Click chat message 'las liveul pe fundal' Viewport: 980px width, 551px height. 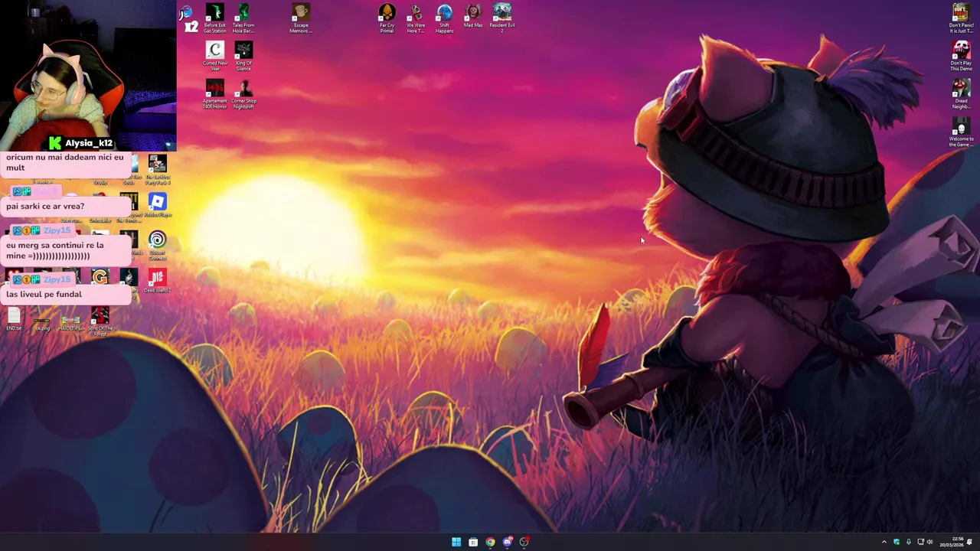[44, 294]
